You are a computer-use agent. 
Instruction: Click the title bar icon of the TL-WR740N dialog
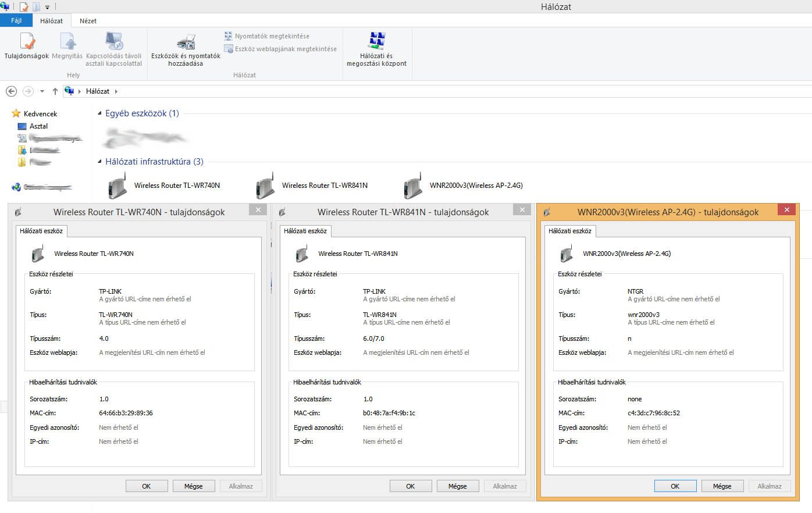17,212
